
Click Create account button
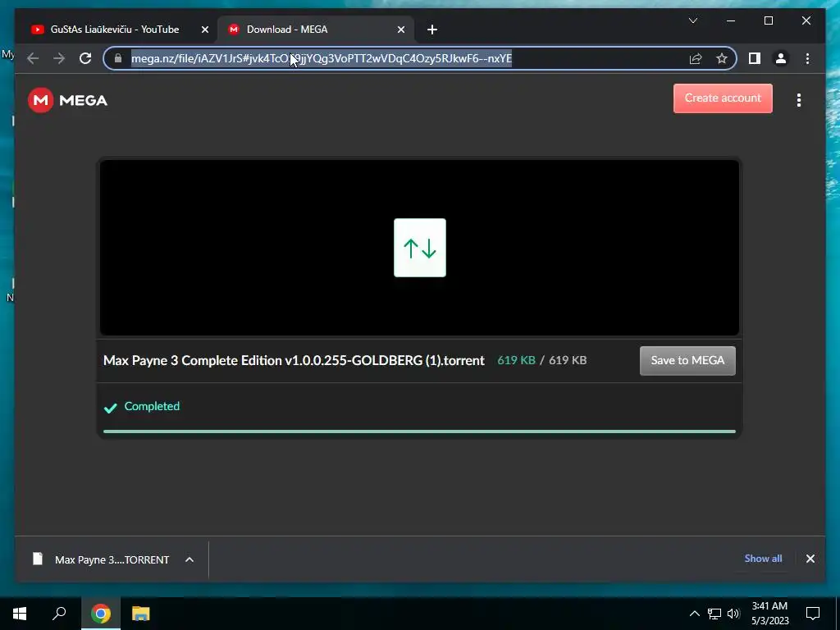pyautogui.click(x=723, y=98)
